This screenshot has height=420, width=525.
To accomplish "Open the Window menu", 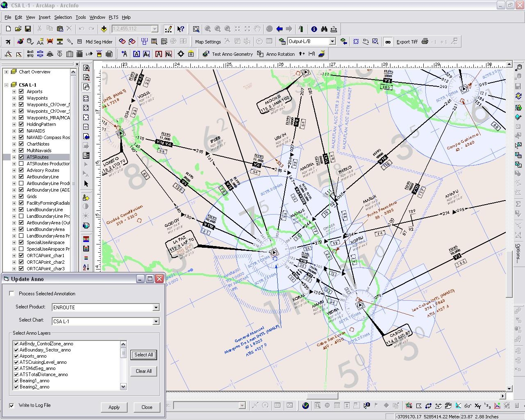I will pyautogui.click(x=97, y=17).
